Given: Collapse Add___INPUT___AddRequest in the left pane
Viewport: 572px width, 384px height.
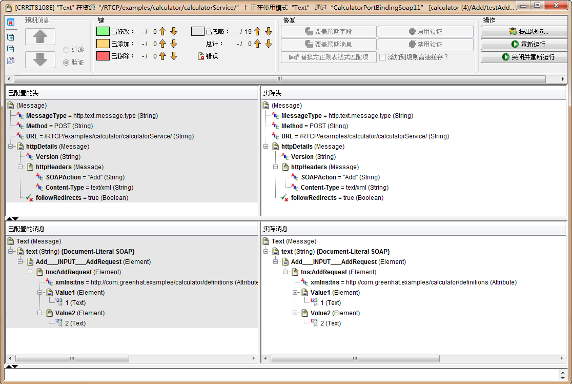Looking at the screenshot, I should [x=21, y=261].
